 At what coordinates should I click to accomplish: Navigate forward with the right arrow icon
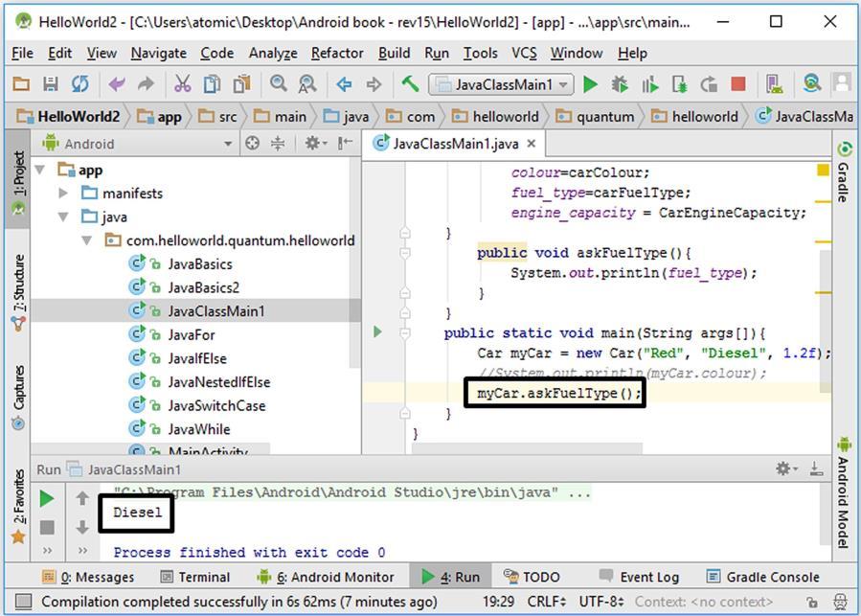(x=374, y=84)
